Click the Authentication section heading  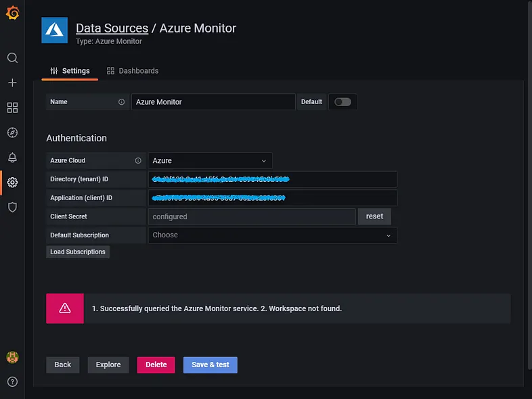click(76, 139)
